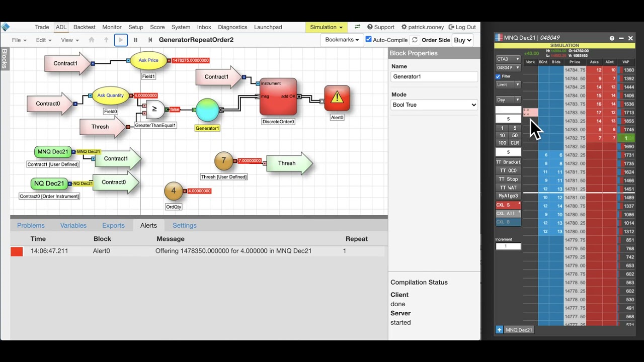
Task: Open the Order Side Buy dropdown
Action: (462, 40)
